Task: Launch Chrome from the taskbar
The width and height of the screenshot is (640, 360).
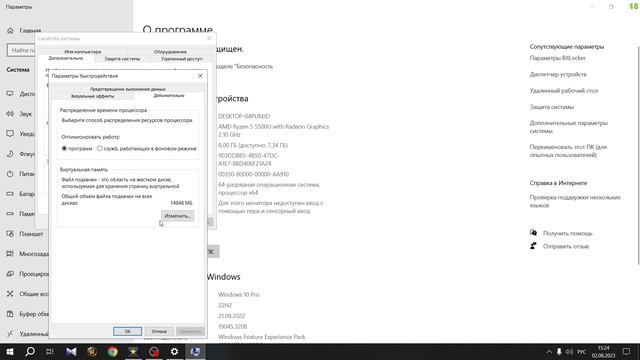Action: (x=113, y=351)
